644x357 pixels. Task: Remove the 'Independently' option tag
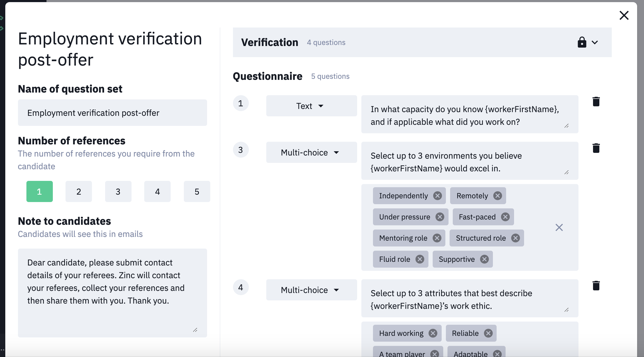(437, 196)
